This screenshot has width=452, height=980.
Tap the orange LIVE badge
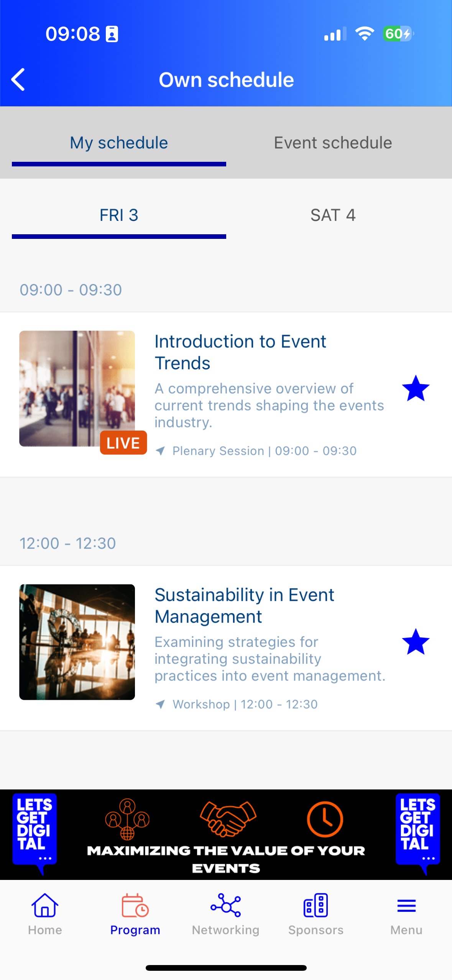pos(123,443)
